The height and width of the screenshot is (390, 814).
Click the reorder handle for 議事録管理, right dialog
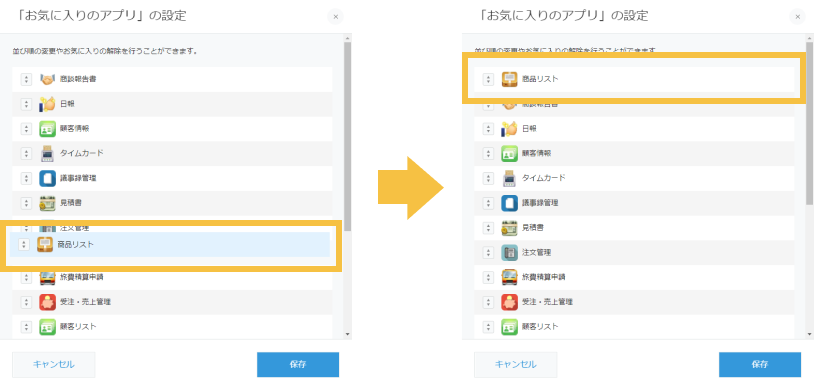point(488,203)
